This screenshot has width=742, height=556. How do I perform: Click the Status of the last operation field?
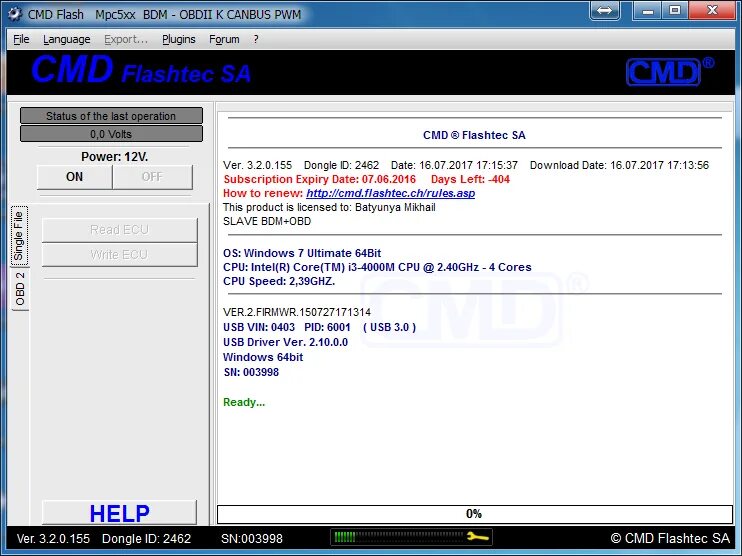pos(111,116)
